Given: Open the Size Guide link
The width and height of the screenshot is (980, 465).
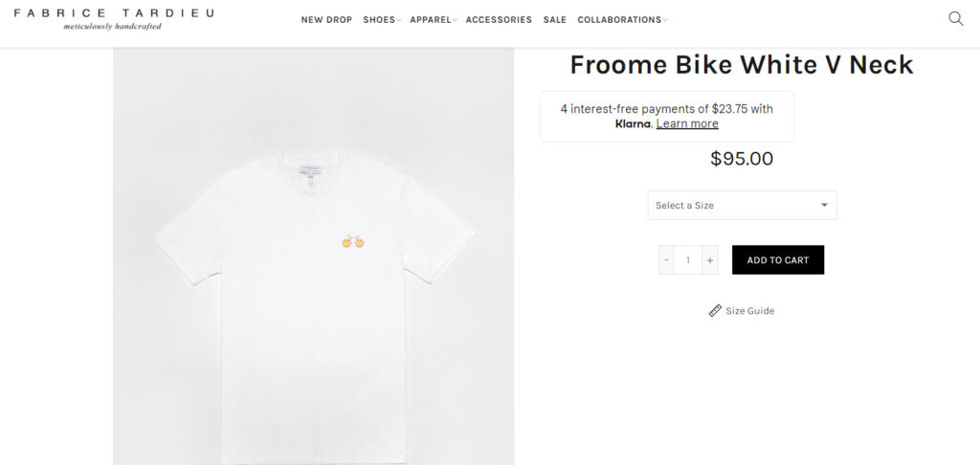Looking at the screenshot, I should click(749, 311).
